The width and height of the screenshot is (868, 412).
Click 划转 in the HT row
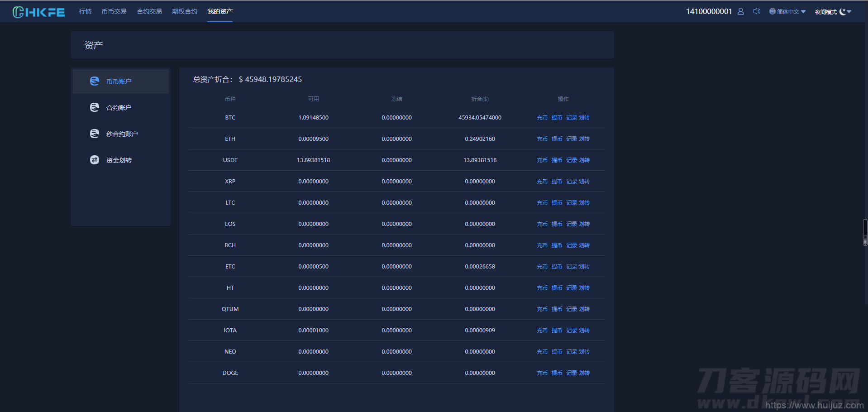[584, 288]
